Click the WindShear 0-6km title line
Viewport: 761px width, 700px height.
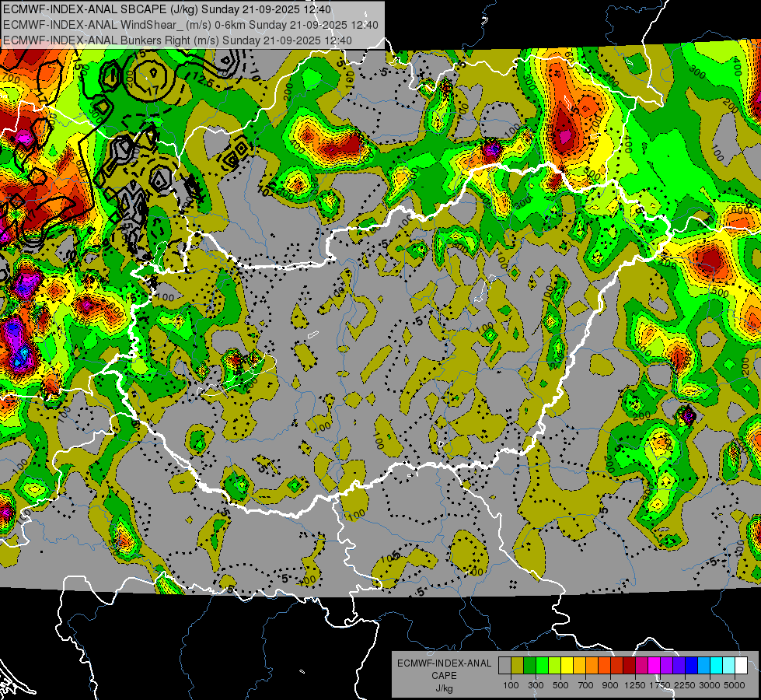click(x=190, y=25)
